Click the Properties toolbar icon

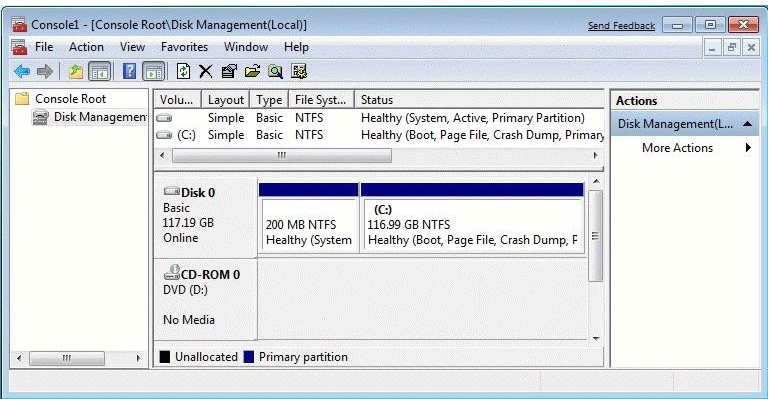click(x=229, y=72)
